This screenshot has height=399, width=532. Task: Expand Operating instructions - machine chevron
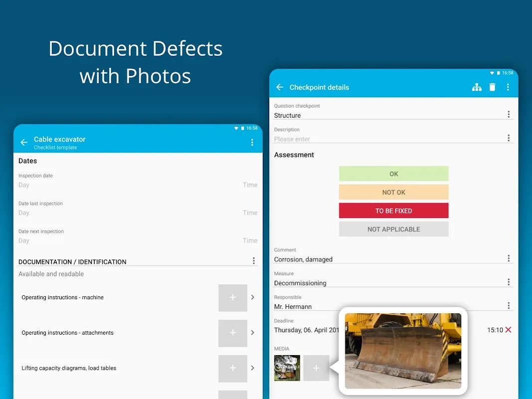click(252, 297)
